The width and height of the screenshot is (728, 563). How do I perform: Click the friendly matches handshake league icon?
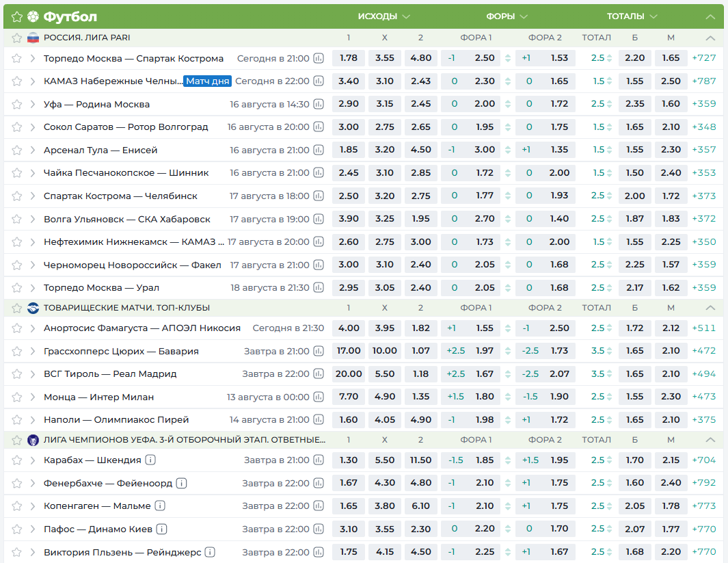(33, 308)
